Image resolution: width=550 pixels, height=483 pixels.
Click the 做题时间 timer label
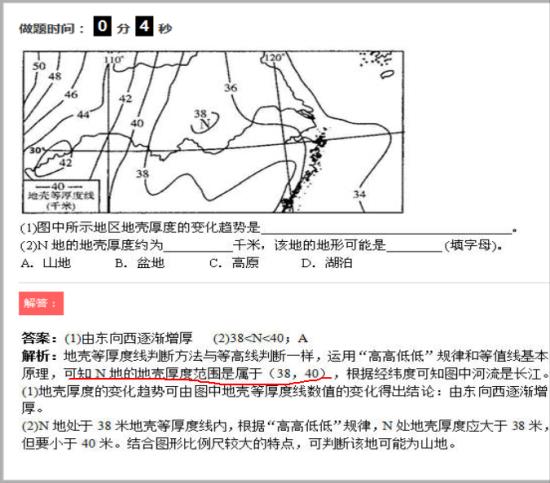pyautogui.click(x=52, y=28)
